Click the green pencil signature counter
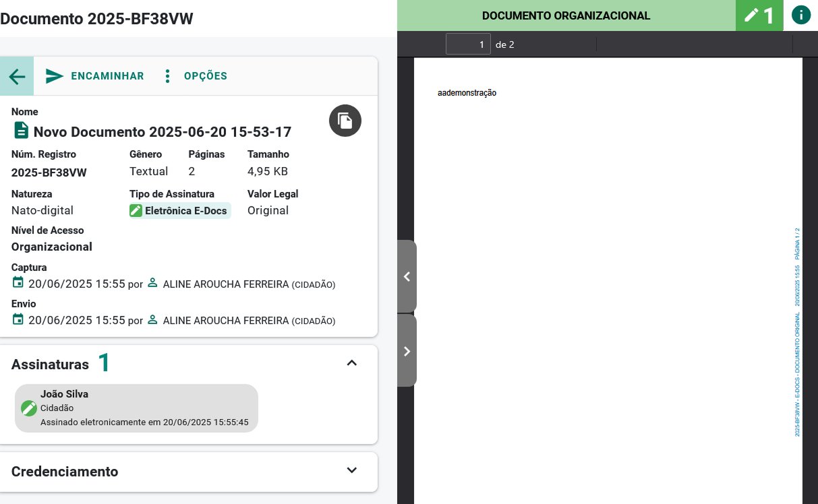This screenshot has height=504, width=818. 759,15
